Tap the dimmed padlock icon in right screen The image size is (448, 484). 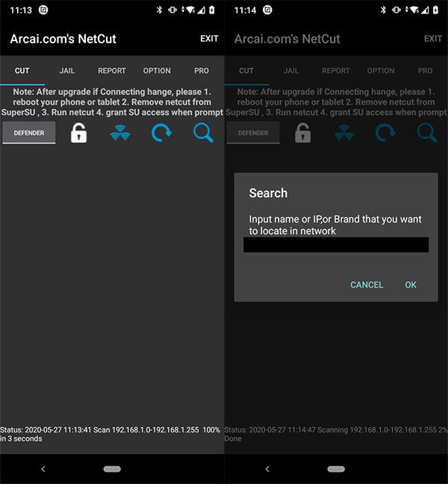pos(302,133)
